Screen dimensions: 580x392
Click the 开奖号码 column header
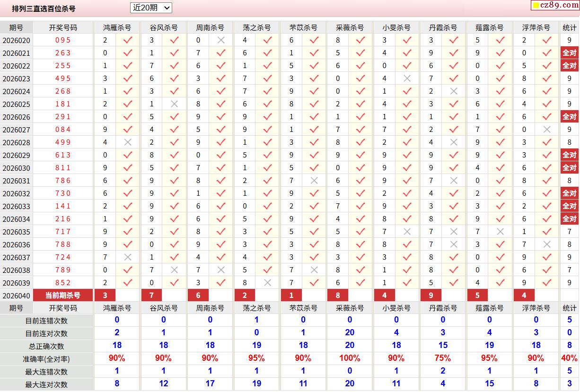point(63,27)
